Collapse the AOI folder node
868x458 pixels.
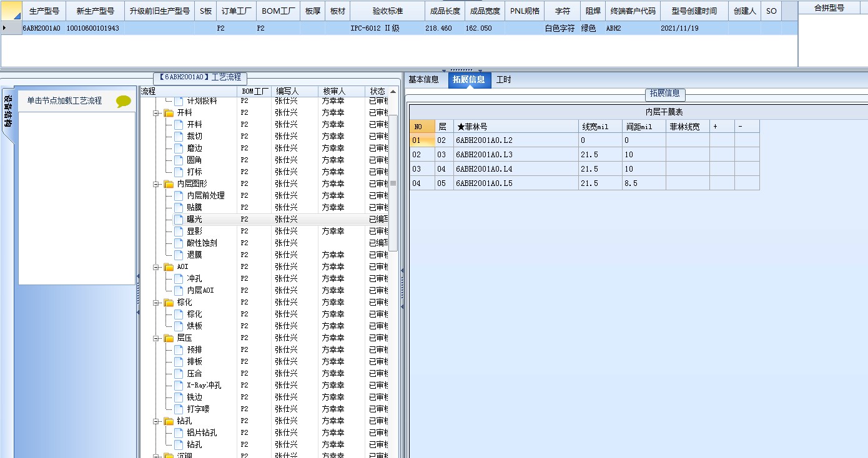pyautogui.click(x=156, y=267)
